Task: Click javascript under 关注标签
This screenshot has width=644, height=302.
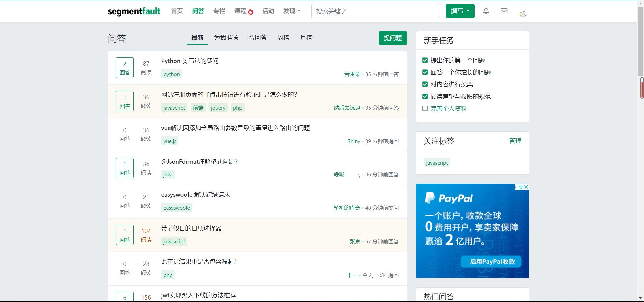Action: (437, 163)
